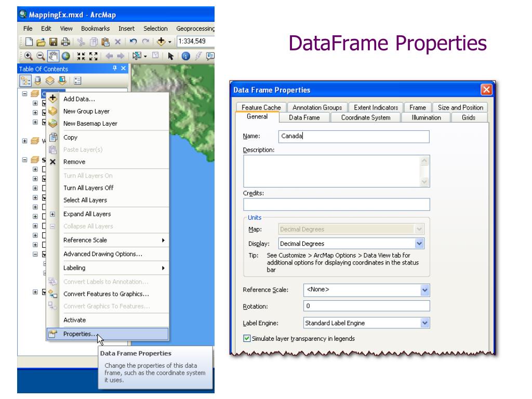
Task: Choose Turn All Layers Off
Action: pos(108,188)
